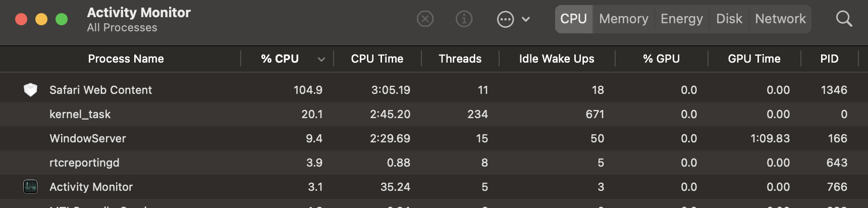Click the Activity Monitor app icon in list
The height and width of the screenshot is (208, 868).
pos(30,187)
